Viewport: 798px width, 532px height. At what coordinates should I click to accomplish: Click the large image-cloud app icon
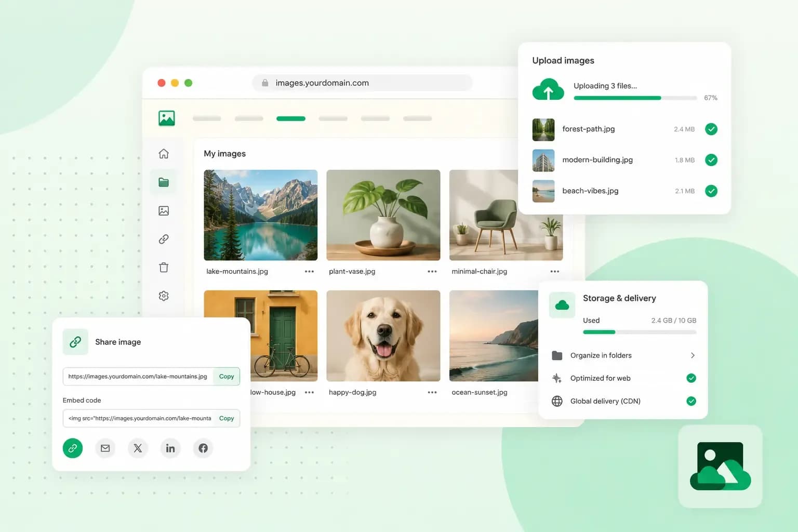point(720,466)
